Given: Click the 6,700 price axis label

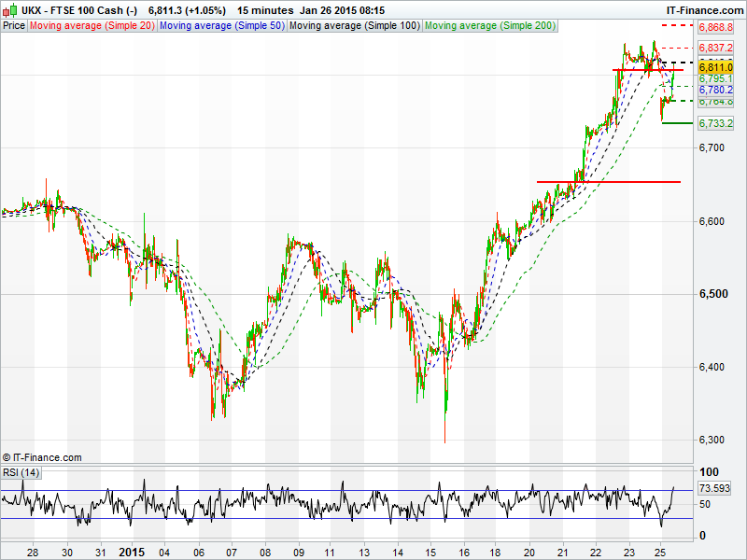Looking at the screenshot, I should coord(712,147).
